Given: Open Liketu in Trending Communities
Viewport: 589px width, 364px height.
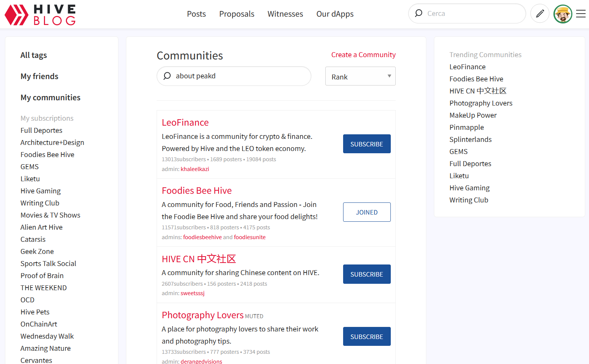Looking at the screenshot, I should pyautogui.click(x=459, y=176).
